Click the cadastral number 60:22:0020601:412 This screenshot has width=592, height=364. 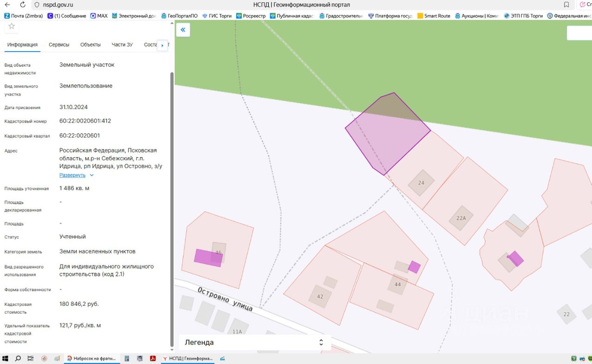[85, 121]
